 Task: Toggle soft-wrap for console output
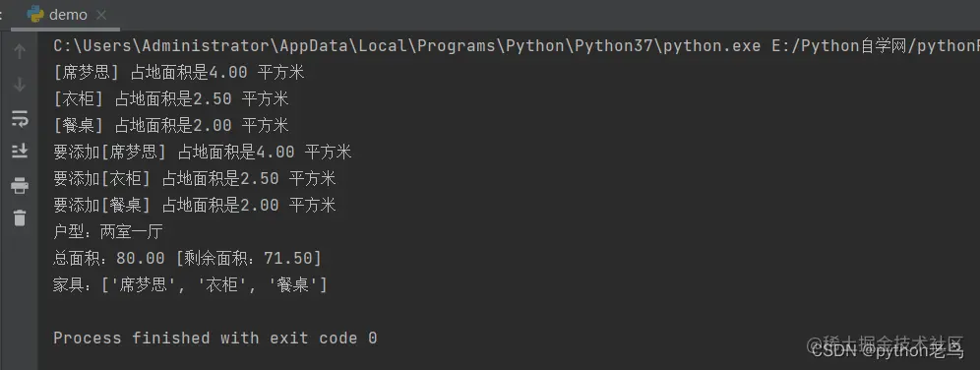point(20,118)
